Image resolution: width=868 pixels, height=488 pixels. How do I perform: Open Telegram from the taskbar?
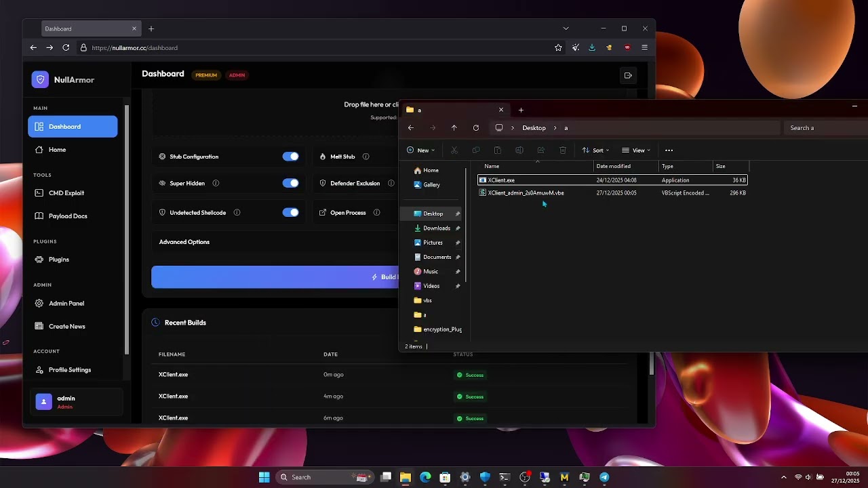click(x=604, y=477)
